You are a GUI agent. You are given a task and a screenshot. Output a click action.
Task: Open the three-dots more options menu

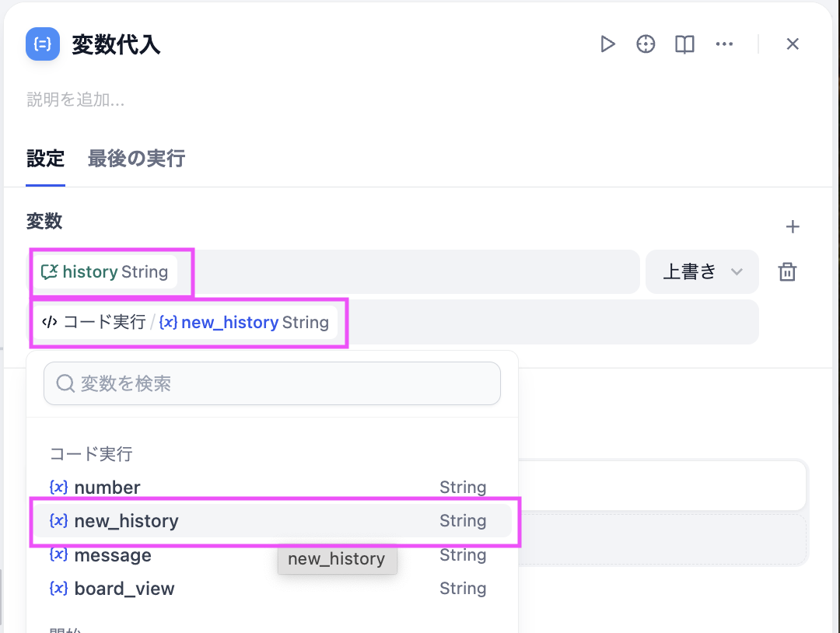(724, 44)
